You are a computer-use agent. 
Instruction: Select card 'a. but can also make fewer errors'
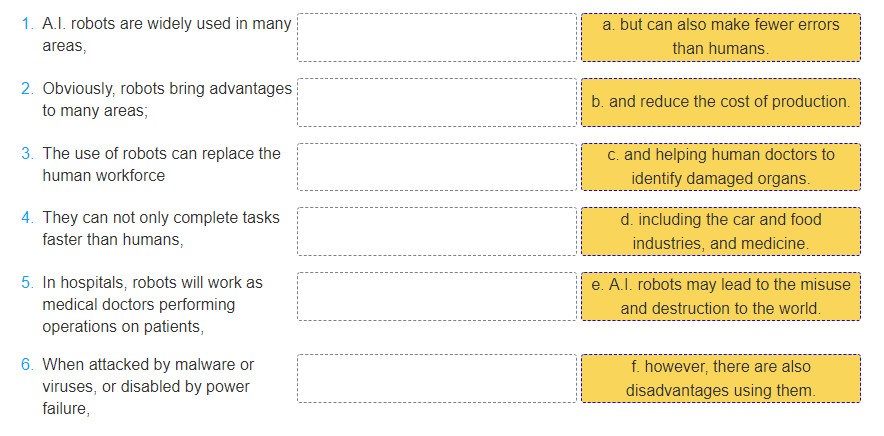click(720, 37)
